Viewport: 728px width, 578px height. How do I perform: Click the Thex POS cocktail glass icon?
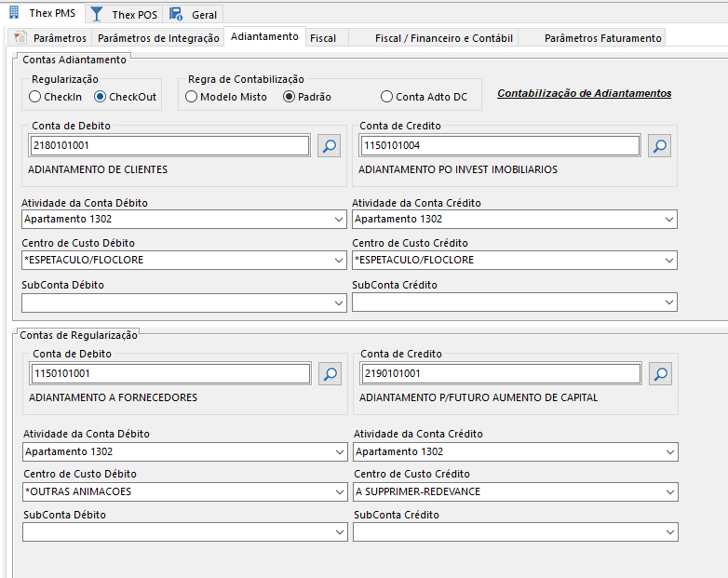point(97,14)
